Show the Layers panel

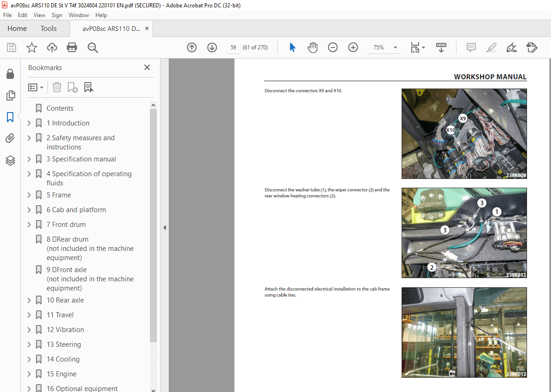pyautogui.click(x=10, y=160)
